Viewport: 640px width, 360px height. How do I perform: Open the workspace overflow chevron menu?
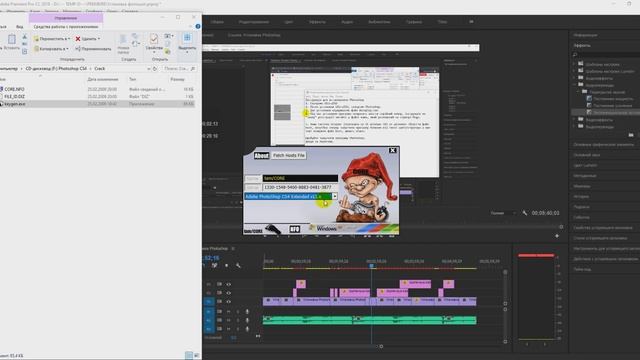pyautogui.click(x=471, y=22)
